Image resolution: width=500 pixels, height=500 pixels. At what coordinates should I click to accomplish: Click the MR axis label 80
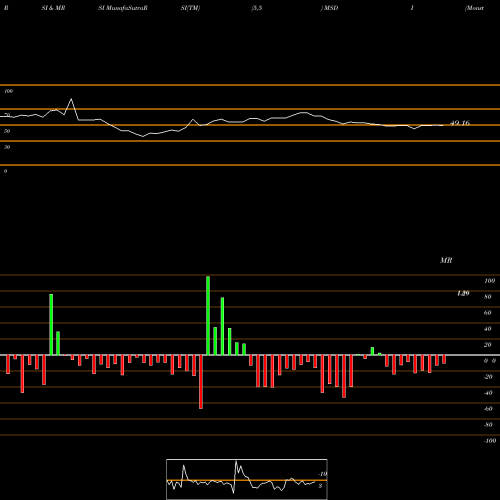click(x=488, y=297)
